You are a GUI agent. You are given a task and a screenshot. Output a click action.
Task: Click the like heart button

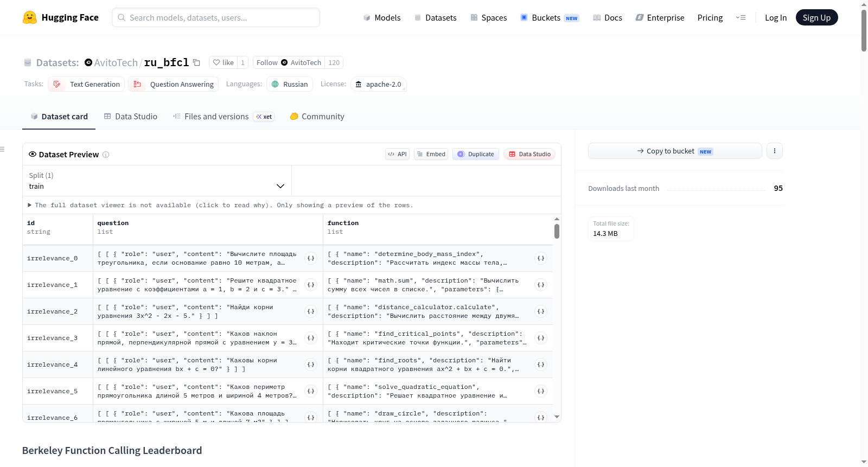click(223, 62)
